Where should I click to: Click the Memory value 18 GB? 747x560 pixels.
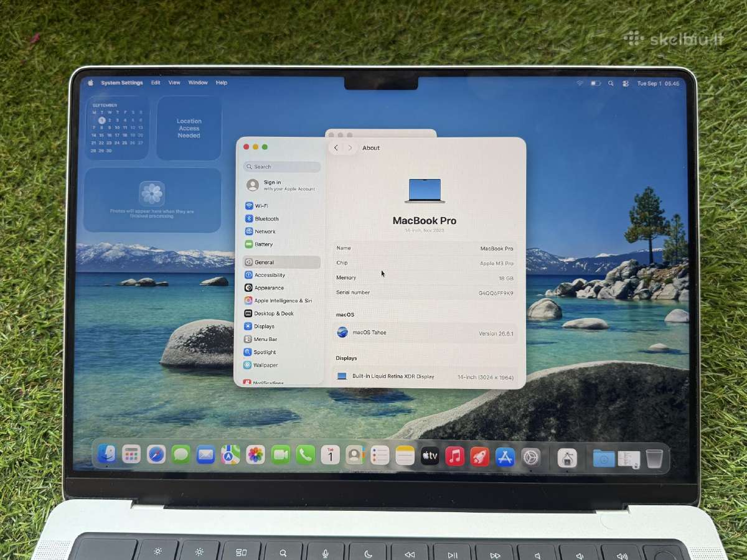coord(506,279)
